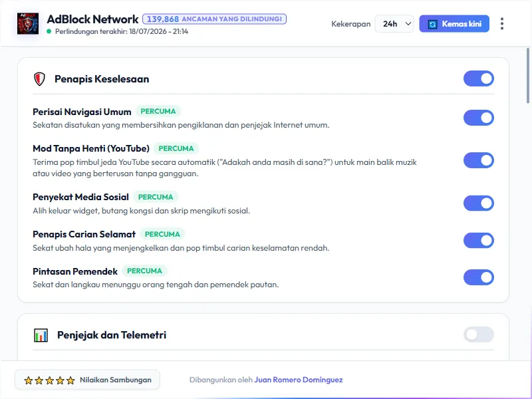Viewport: 532px width, 399px height.
Task: Click the AdBlock Network title text
Action: click(x=92, y=19)
